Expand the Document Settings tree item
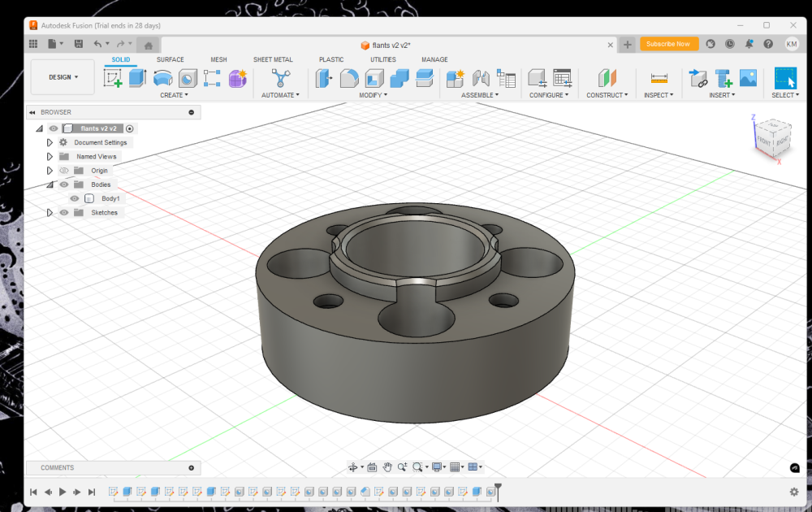 coord(50,142)
